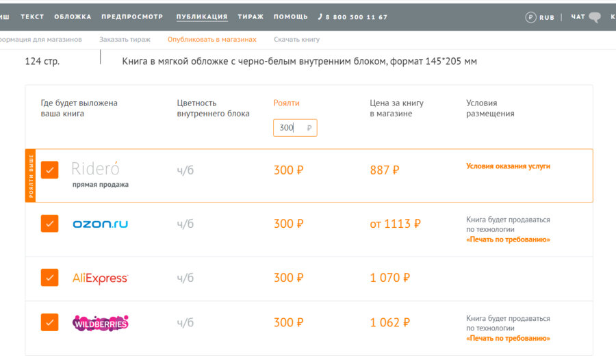
Task: Click the ozon.ru logo
Action: pos(100,224)
